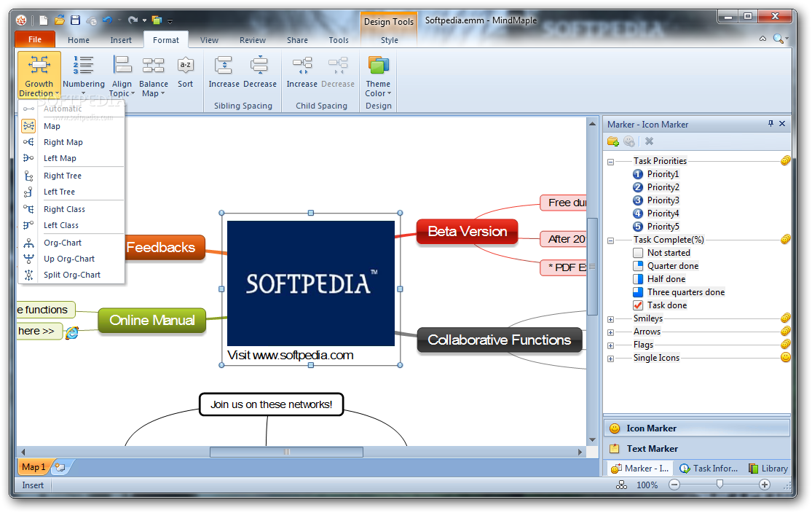Apply the Three quarters done marker
Viewport: 812px width, 513px height.
[679, 292]
